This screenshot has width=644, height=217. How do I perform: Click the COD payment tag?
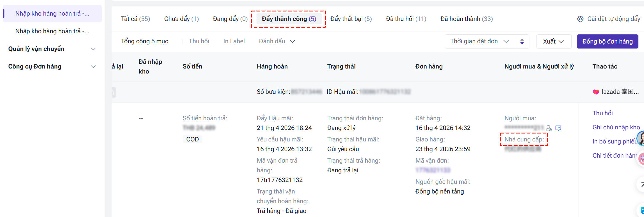point(192,139)
